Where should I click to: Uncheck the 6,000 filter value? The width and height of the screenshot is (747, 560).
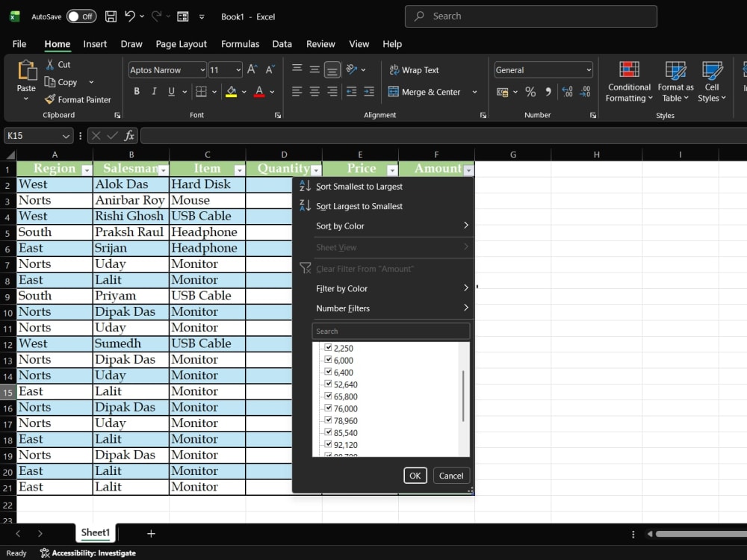(328, 360)
